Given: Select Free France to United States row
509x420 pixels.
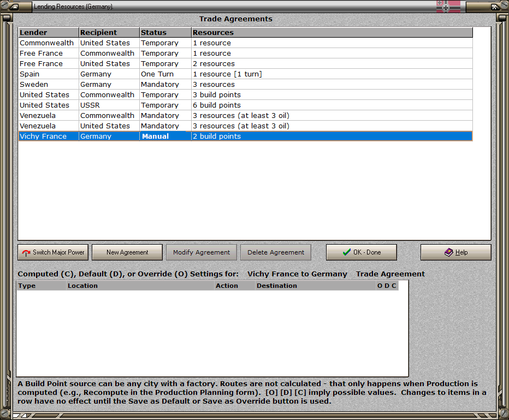Looking at the screenshot, I should pyautogui.click(x=245, y=63).
